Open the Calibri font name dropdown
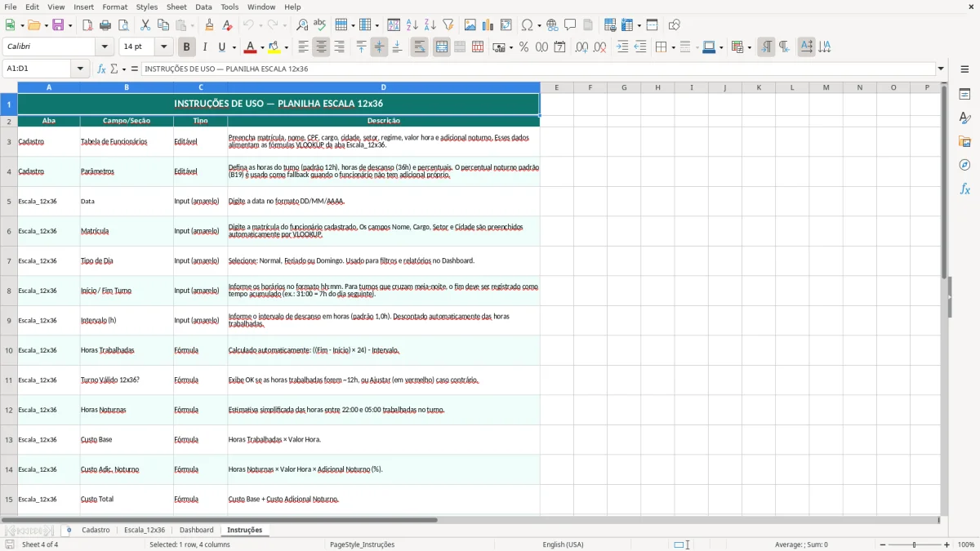This screenshot has width=980, height=551. tap(105, 47)
